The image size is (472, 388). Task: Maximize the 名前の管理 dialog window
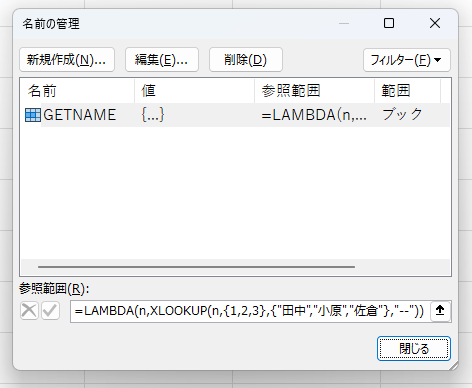pyautogui.click(x=389, y=23)
